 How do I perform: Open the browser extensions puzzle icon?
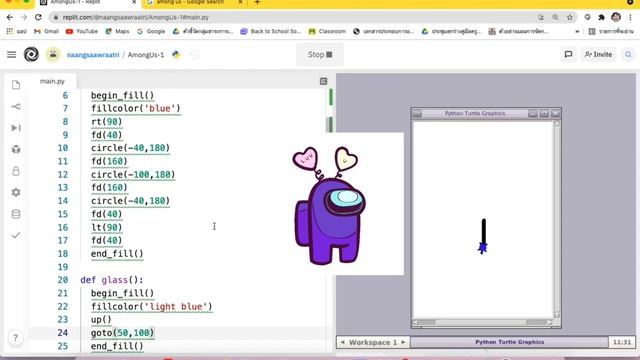(601, 17)
